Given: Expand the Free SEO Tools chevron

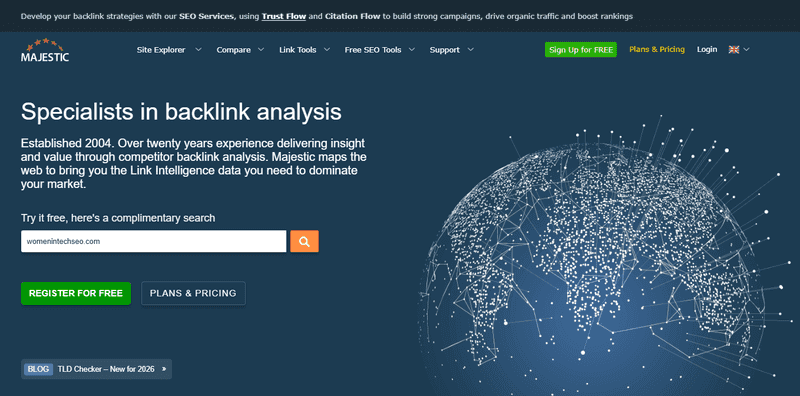Looking at the screenshot, I should coord(411,50).
